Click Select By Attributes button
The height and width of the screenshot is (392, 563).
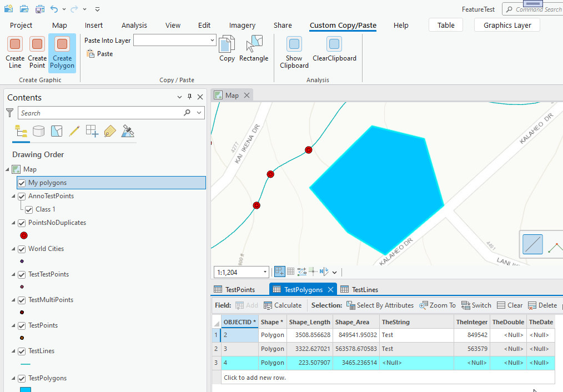point(380,305)
